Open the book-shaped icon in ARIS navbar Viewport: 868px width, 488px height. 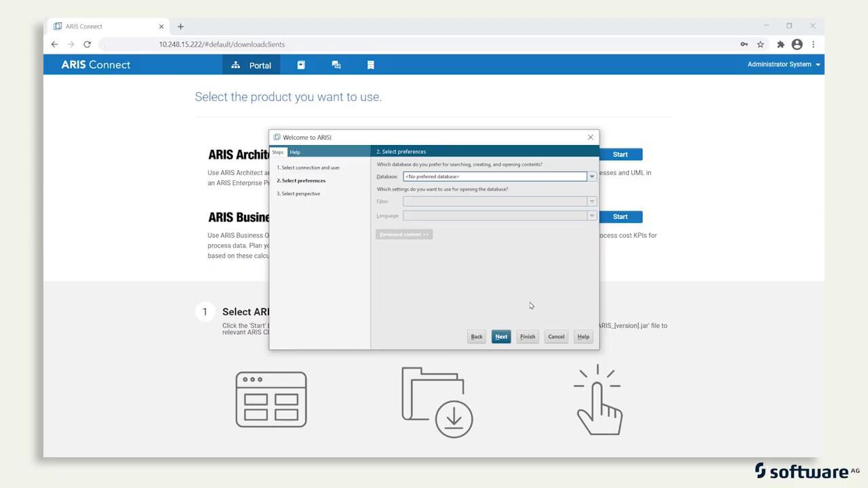point(301,65)
